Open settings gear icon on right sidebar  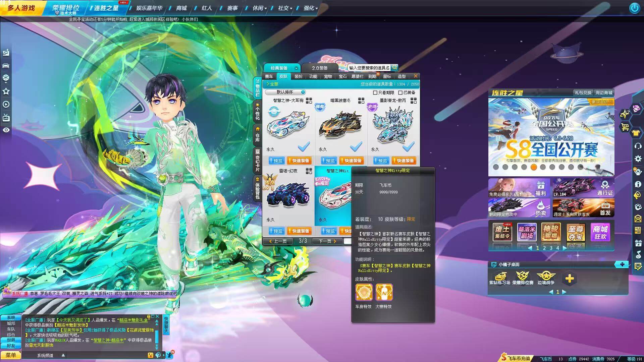coord(638,159)
